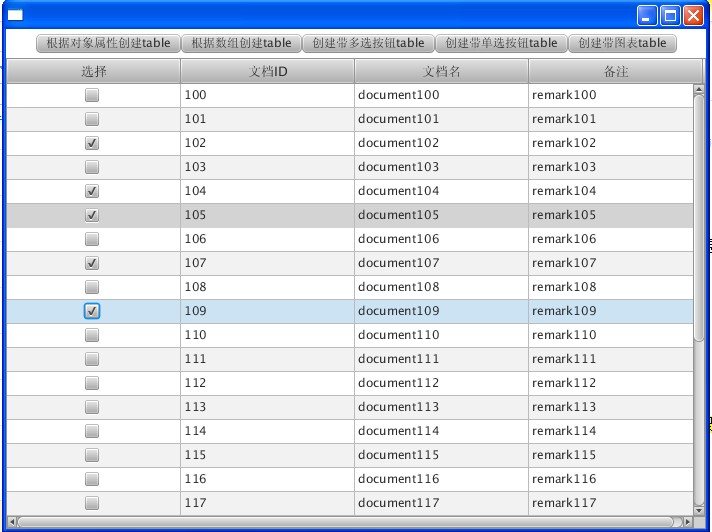
Task: Click the horizontal scrollbar thumb
Action: click(347, 522)
